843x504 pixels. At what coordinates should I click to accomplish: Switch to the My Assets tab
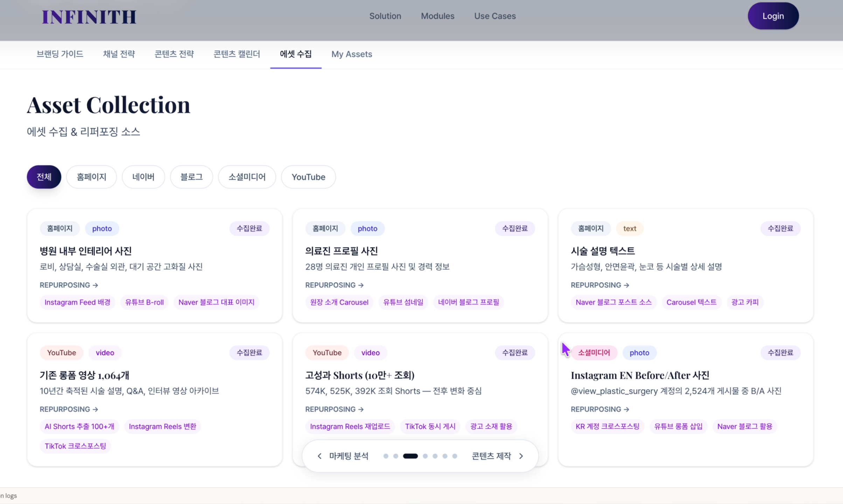coord(351,54)
